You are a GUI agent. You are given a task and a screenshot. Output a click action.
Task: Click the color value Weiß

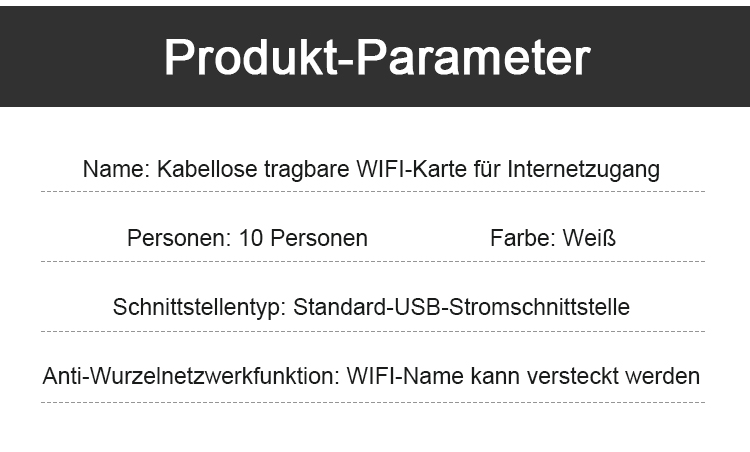(589, 238)
